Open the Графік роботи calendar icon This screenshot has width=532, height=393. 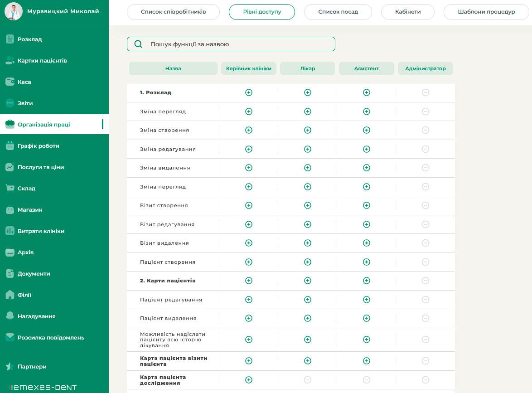[10, 146]
